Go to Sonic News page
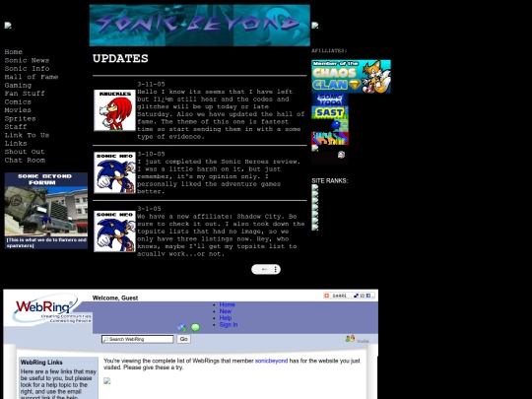The height and width of the screenshot is (399, 532). [27, 60]
